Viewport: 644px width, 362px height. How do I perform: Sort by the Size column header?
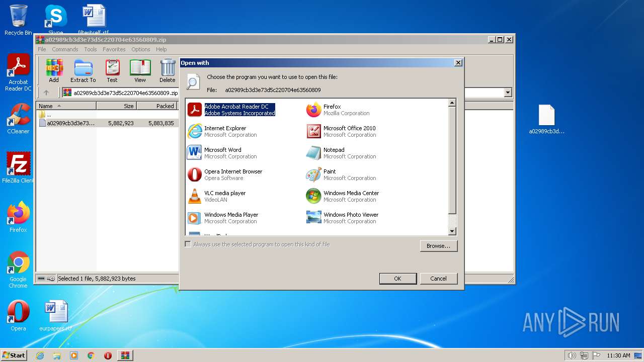click(116, 106)
